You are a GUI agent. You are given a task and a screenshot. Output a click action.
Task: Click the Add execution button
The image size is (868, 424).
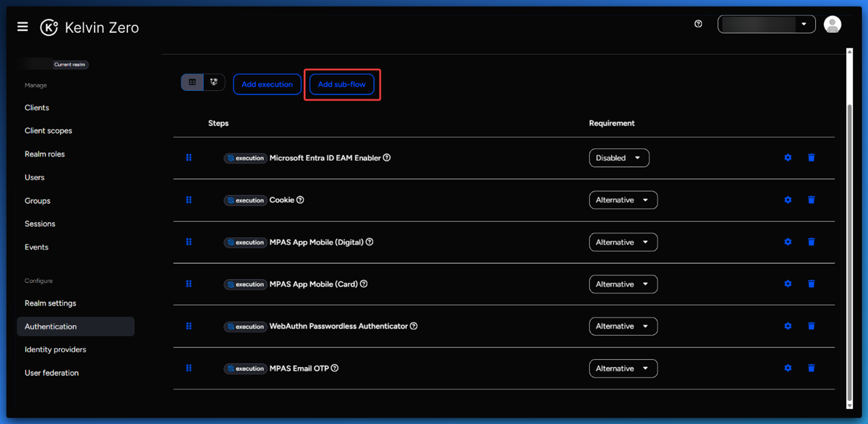tap(267, 84)
